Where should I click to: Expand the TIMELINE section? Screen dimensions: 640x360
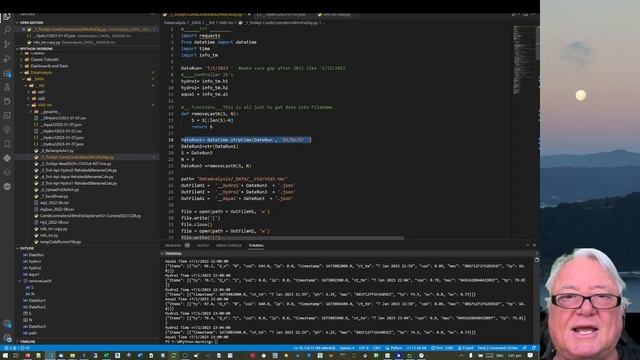27,341
